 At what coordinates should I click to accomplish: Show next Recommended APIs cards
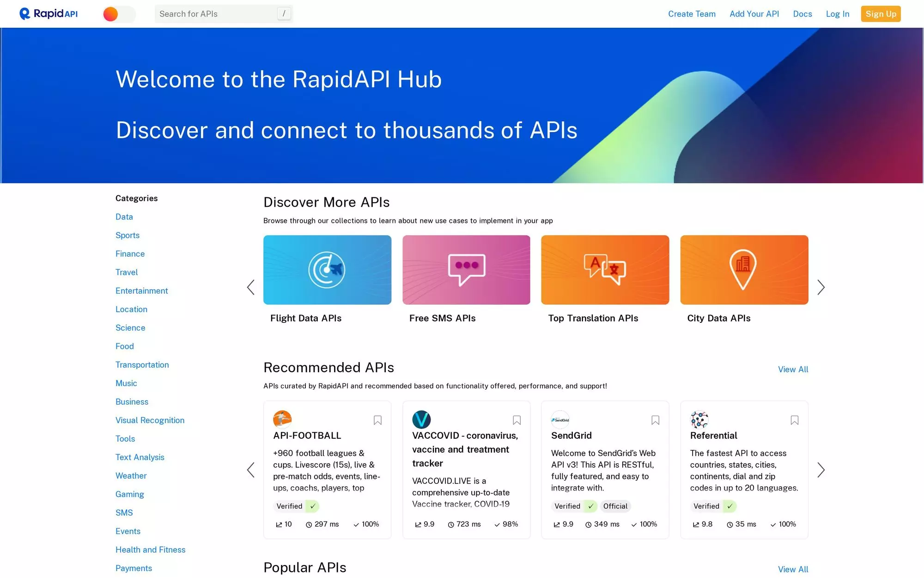[821, 470]
